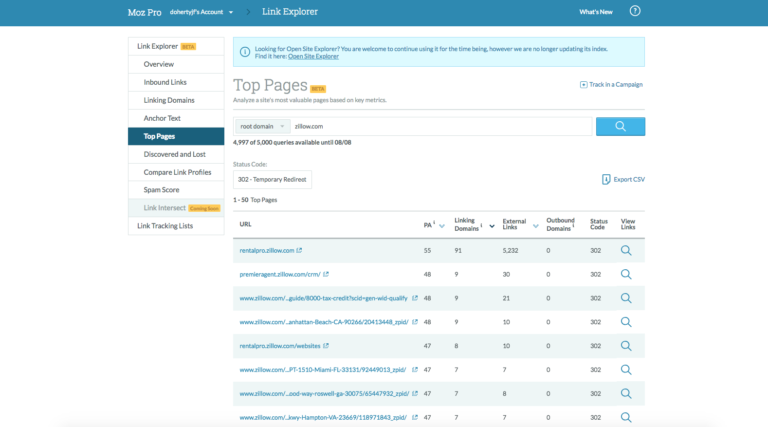Sort by PA column arrow
Image resolution: width=768 pixels, height=427 pixels.
click(x=442, y=226)
